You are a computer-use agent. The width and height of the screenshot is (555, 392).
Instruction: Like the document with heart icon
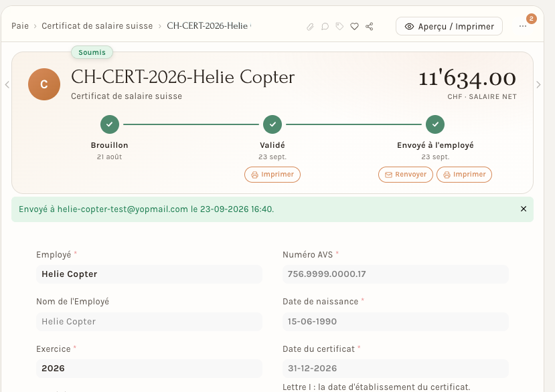click(x=354, y=27)
